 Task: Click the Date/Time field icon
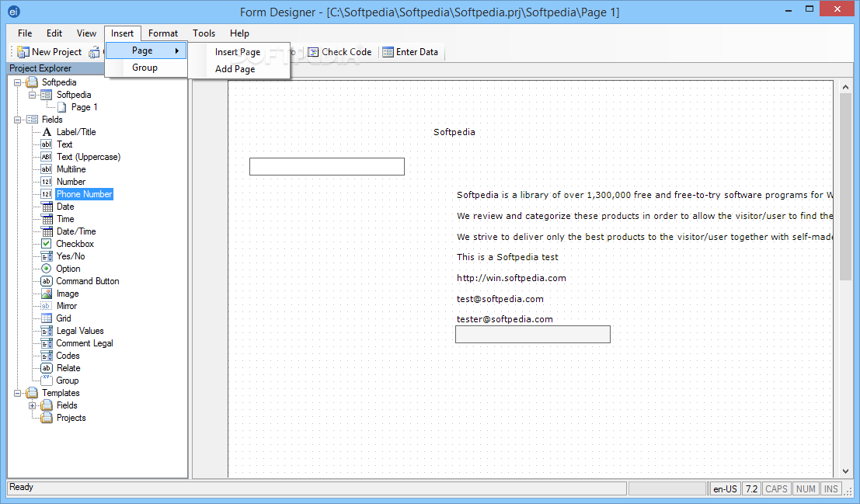click(x=47, y=231)
